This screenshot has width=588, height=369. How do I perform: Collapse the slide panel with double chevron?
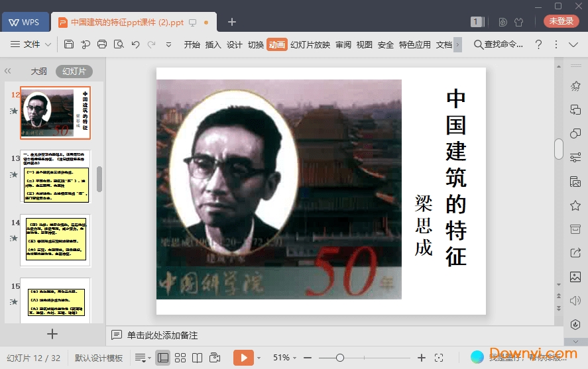7,71
